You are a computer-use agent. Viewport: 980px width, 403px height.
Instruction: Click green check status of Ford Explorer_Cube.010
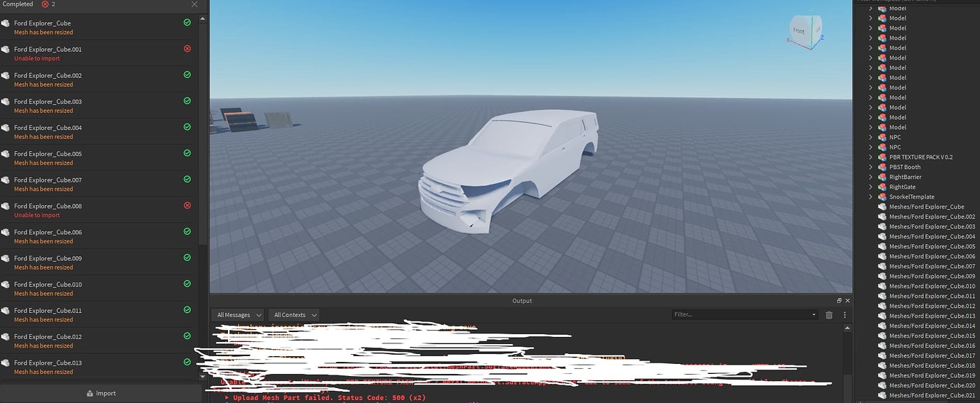click(x=187, y=284)
